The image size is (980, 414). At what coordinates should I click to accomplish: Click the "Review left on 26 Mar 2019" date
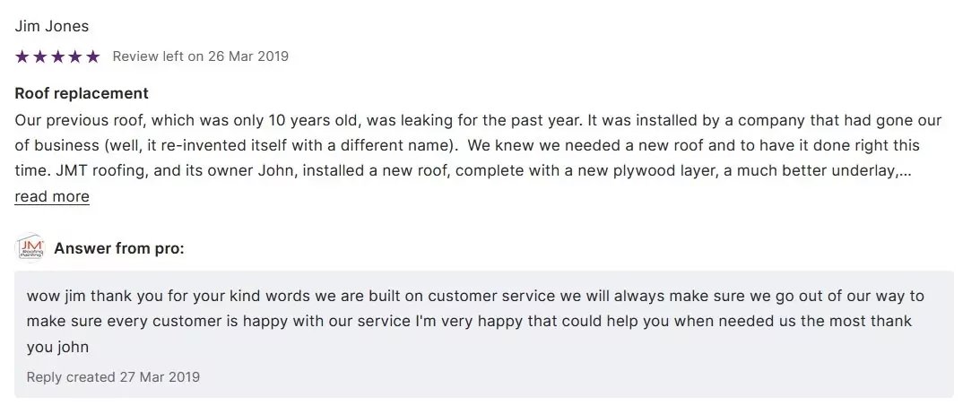[200, 56]
